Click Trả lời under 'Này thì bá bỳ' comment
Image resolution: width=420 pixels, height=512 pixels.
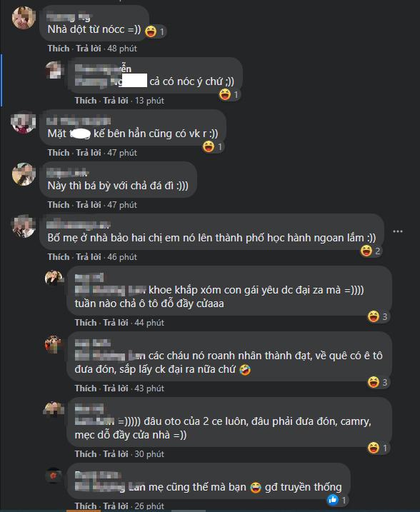coord(89,205)
